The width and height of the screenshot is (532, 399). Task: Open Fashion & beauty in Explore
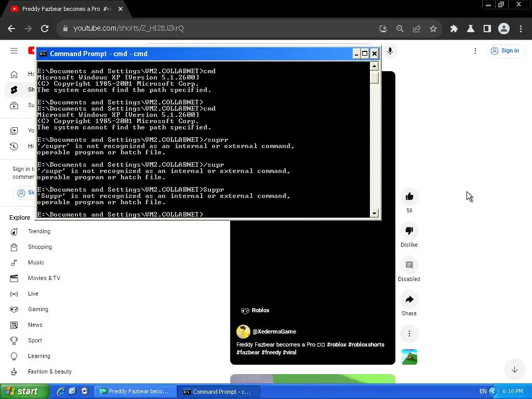50,372
